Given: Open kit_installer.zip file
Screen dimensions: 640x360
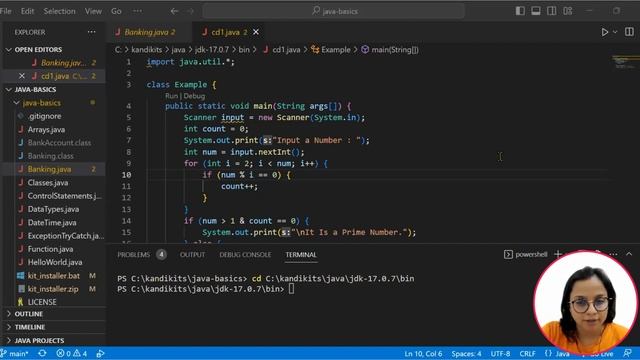Looking at the screenshot, I should [54, 289].
